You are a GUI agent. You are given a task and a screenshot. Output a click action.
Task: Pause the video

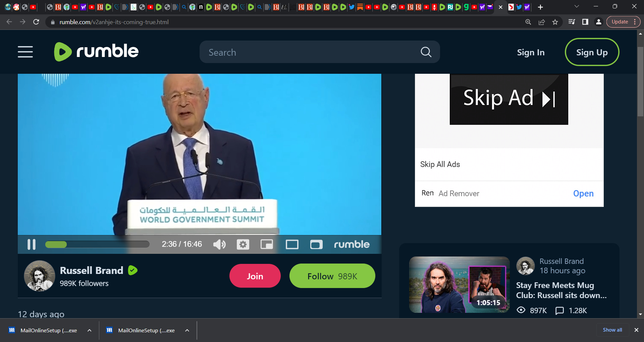pos(32,244)
